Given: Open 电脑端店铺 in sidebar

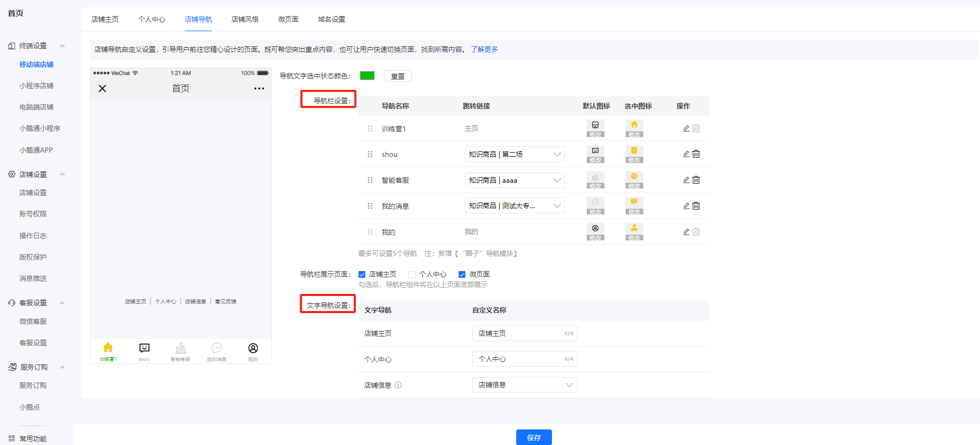Looking at the screenshot, I should coord(36,107).
